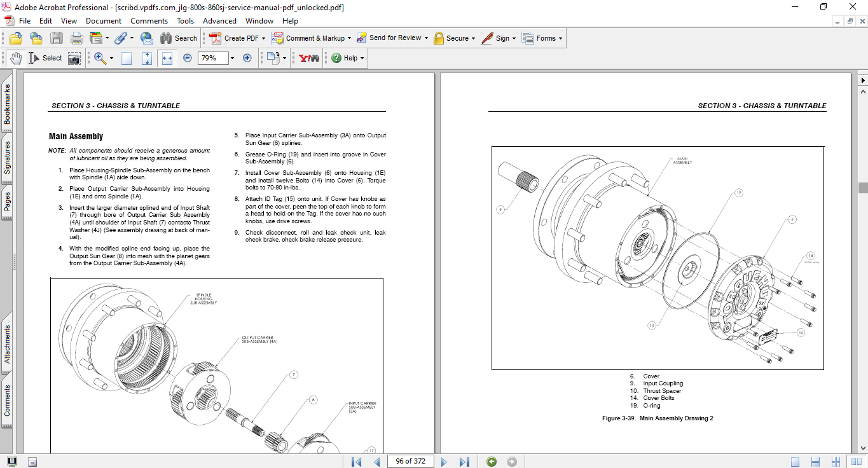The image size is (868, 468).
Task: Expand the Comment & Markup dropdown
Action: tap(349, 38)
